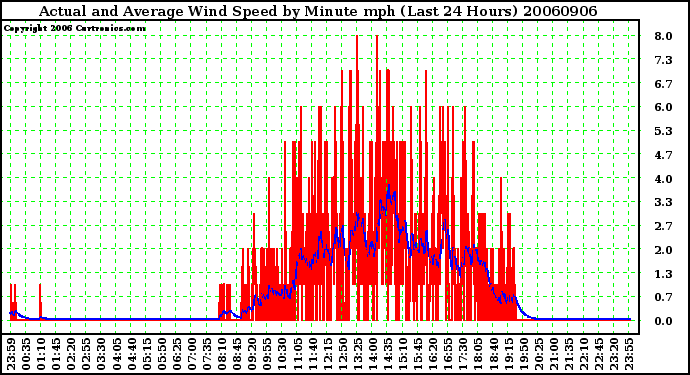Click the 00:35 time label

[26, 354]
